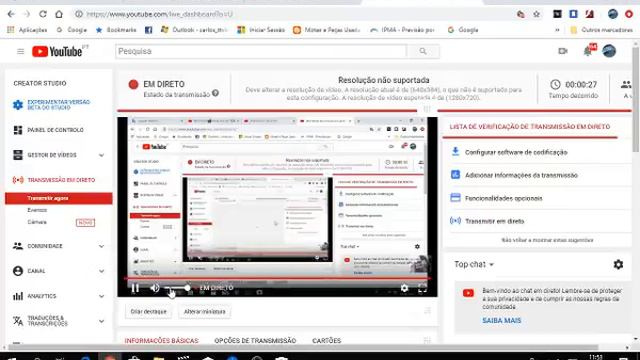Expand Traduções e Transcrições section
640x360 pixels.
pos(59,321)
